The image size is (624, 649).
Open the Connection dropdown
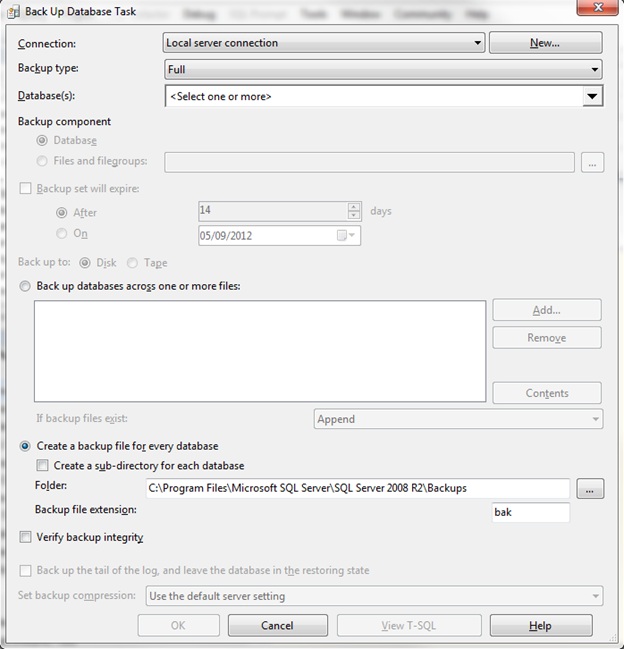[x=324, y=43]
